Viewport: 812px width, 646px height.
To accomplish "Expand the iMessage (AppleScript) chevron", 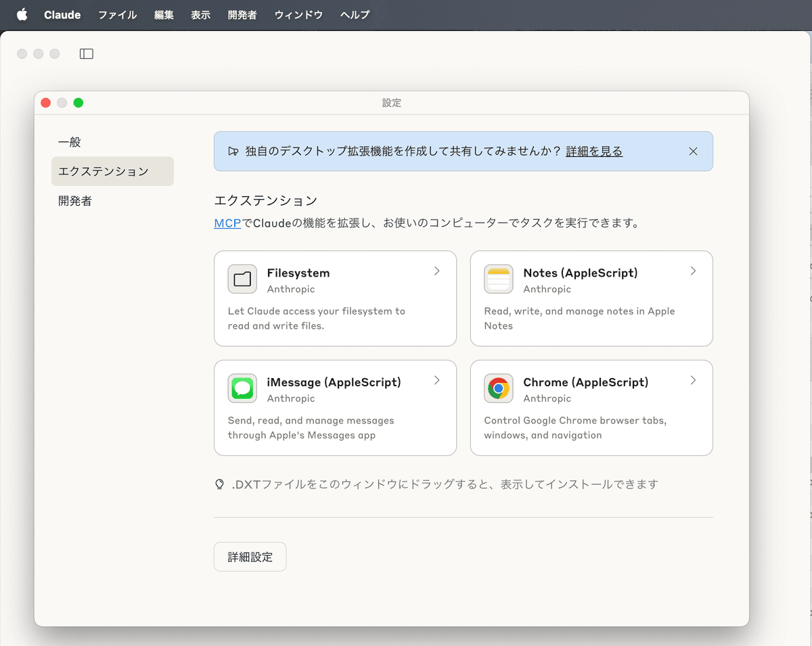I will coord(437,380).
